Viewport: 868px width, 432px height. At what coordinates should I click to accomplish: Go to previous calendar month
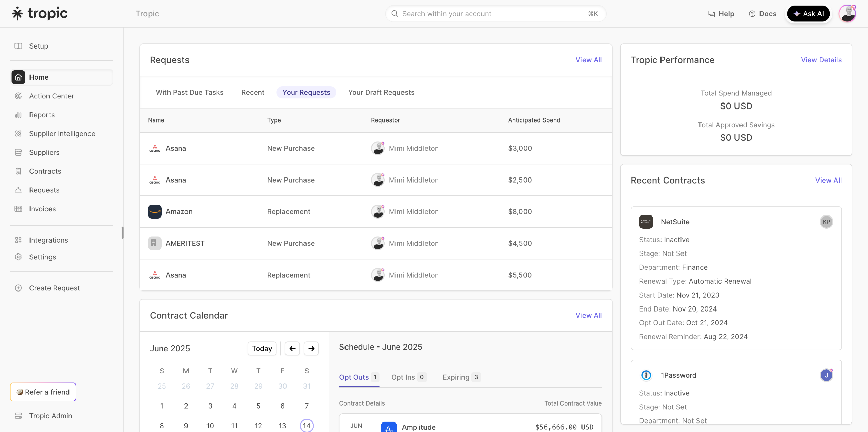292,349
